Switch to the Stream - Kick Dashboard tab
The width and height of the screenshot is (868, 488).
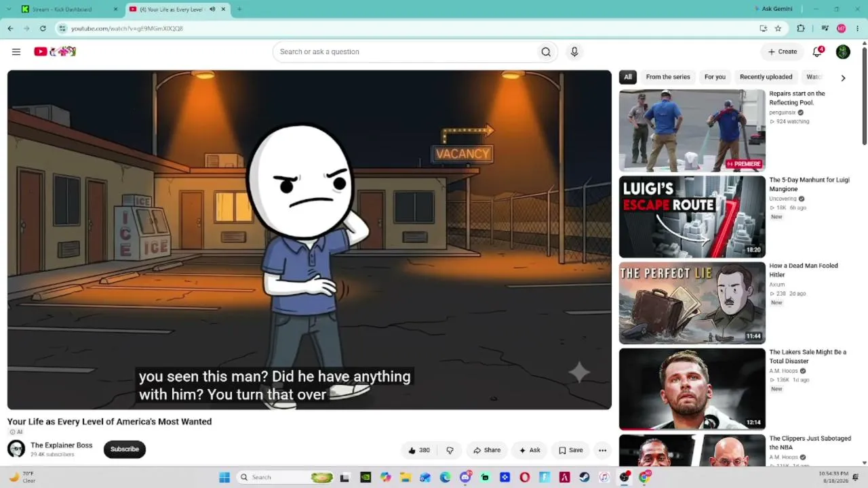(62, 9)
